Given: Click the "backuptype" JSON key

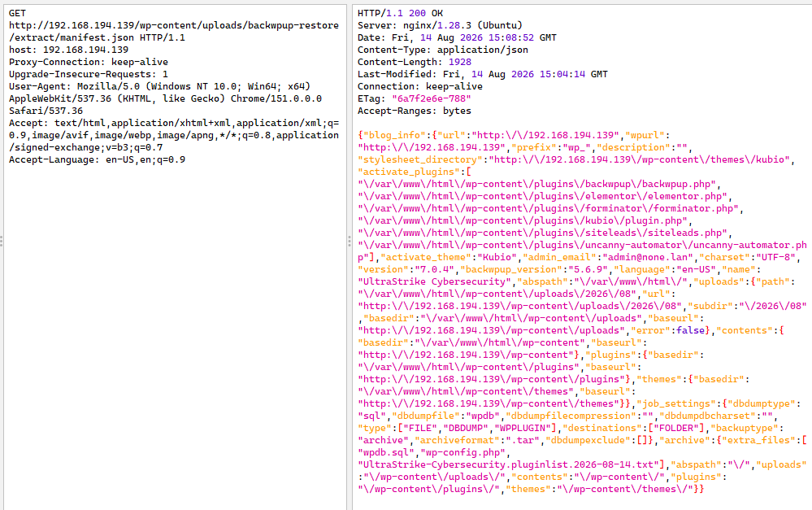Looking at the screenshot, I should click(x=745, y=428).
